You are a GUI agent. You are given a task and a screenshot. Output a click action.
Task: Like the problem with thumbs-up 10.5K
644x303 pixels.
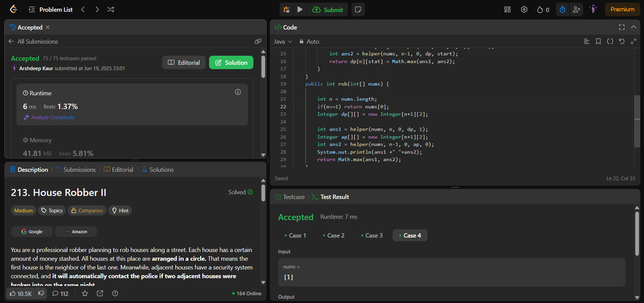point(21,293)
